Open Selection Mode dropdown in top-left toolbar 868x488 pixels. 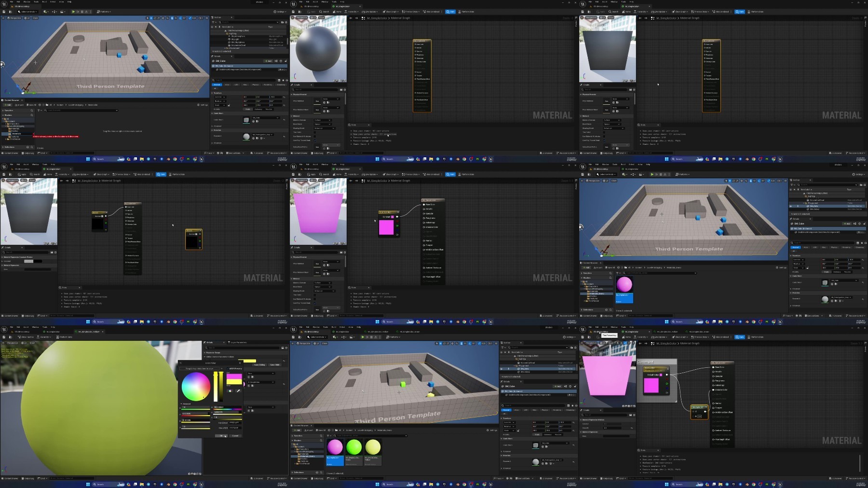point(27,12)
